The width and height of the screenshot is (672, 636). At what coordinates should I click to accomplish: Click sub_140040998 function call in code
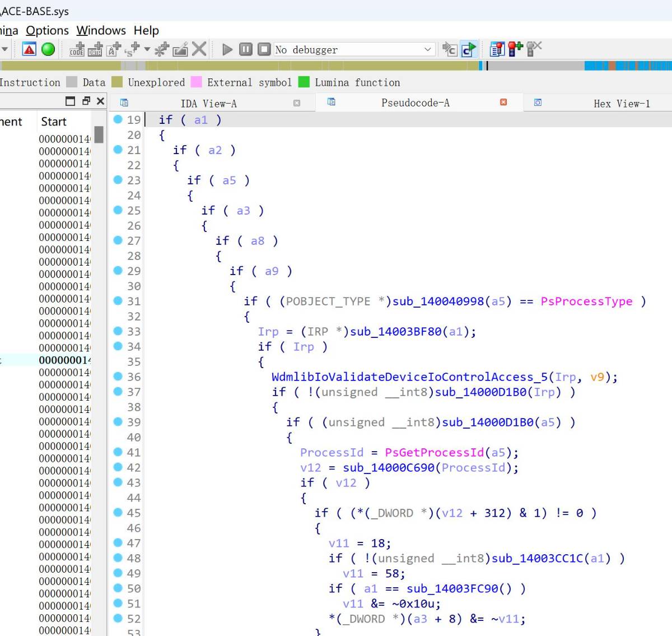[438, 301]
